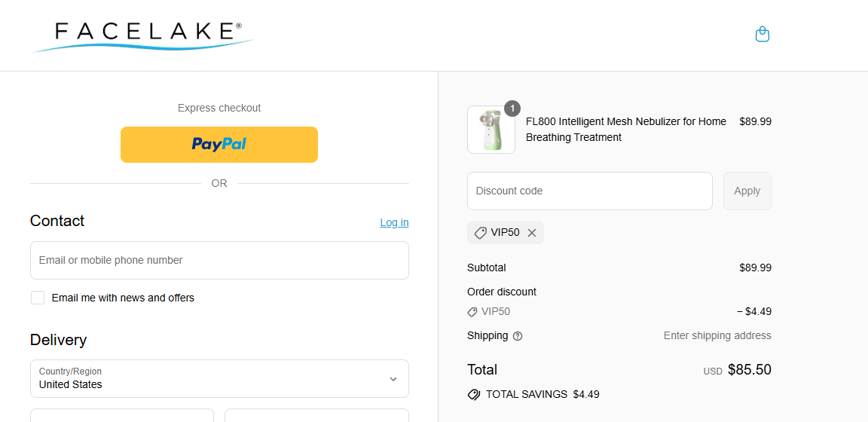Click the FL800 Intelligent Mesh Nebulizer title
The height and width of the screenshot is (422, 868).
[626, 130]
